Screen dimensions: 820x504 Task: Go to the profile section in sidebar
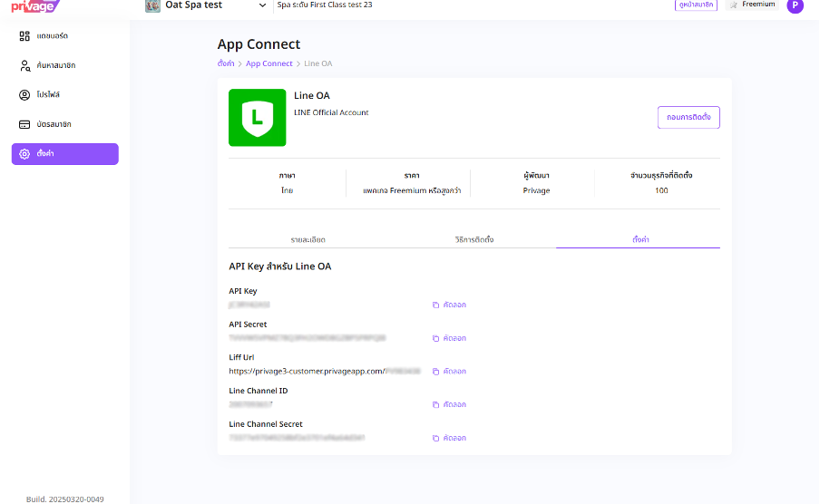(x=47, y=94)
